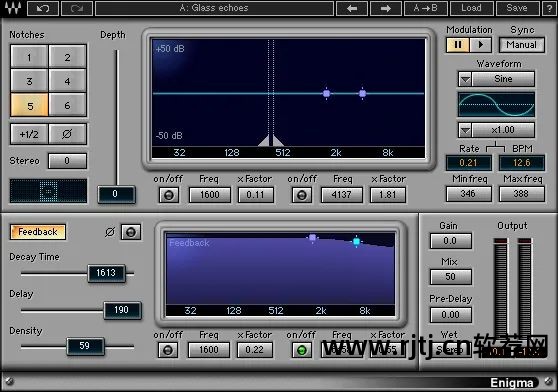Select 4 notches
Image resolution: width=558 pixels, height=392 pixels.
[x=67, y=81]
